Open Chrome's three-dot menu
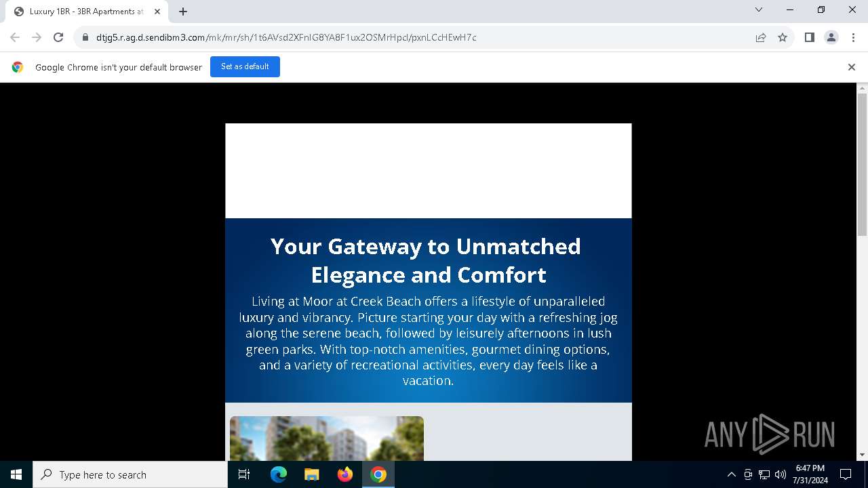This screenshot has height=488, width=868. [853, 37]
